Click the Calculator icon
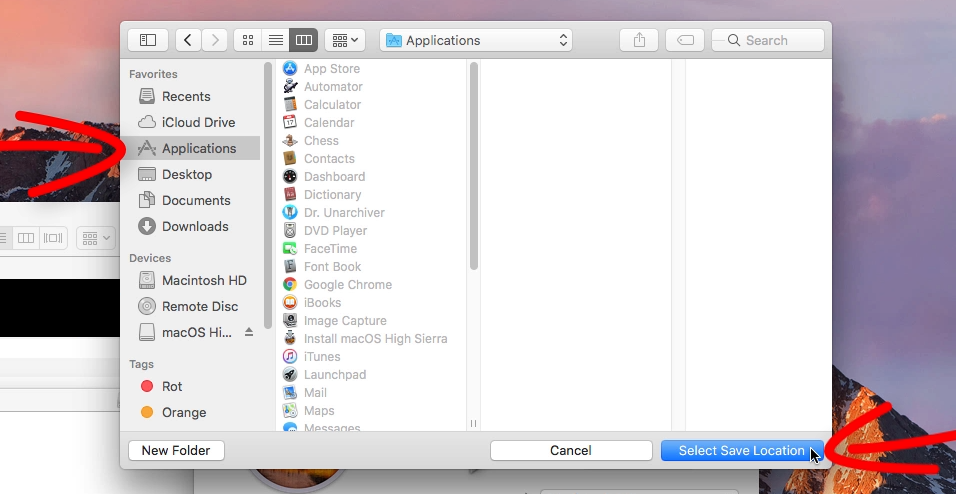 pyautogui.click(x=290, y=104)
